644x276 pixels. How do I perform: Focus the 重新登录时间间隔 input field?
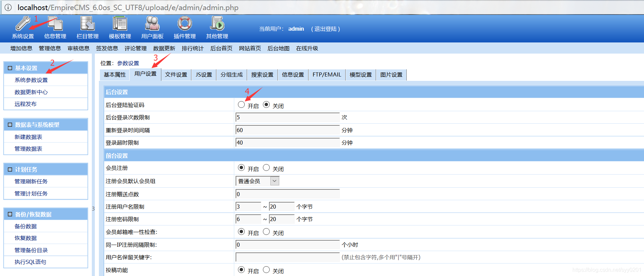coord(288,130)
